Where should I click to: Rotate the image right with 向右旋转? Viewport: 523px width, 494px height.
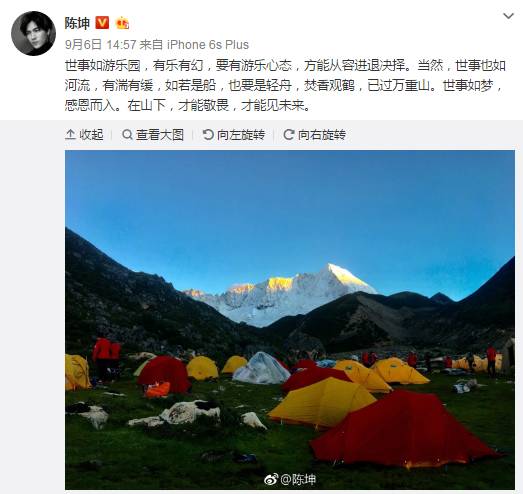click(315, 135)
